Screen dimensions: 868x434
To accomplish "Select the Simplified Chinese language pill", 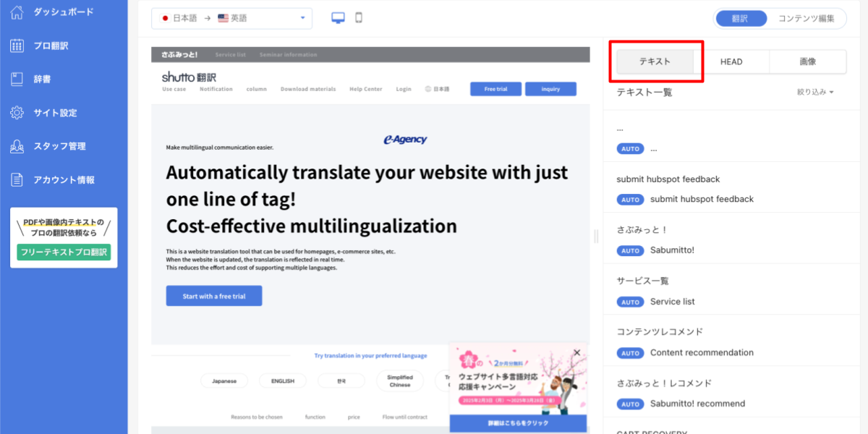I will coord(400,380).
